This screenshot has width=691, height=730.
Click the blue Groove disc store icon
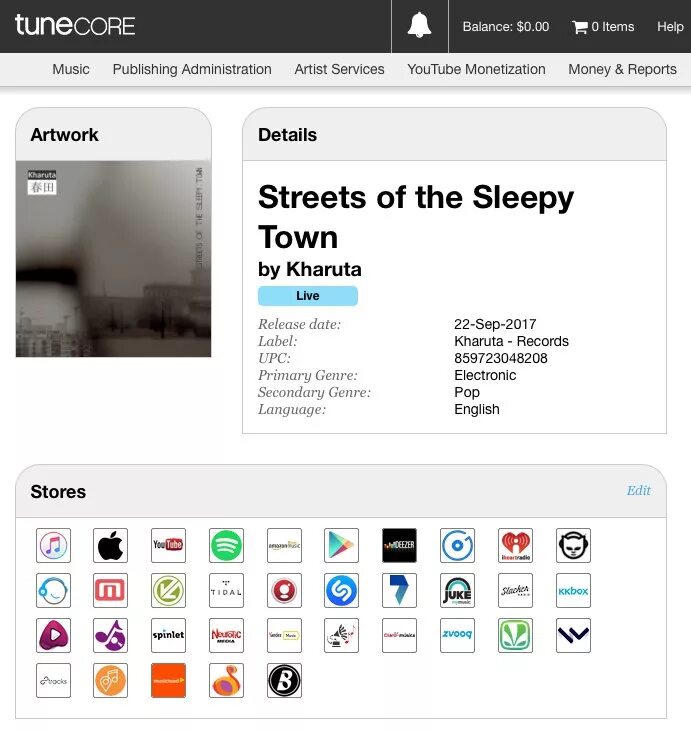(x=457, y=545)
